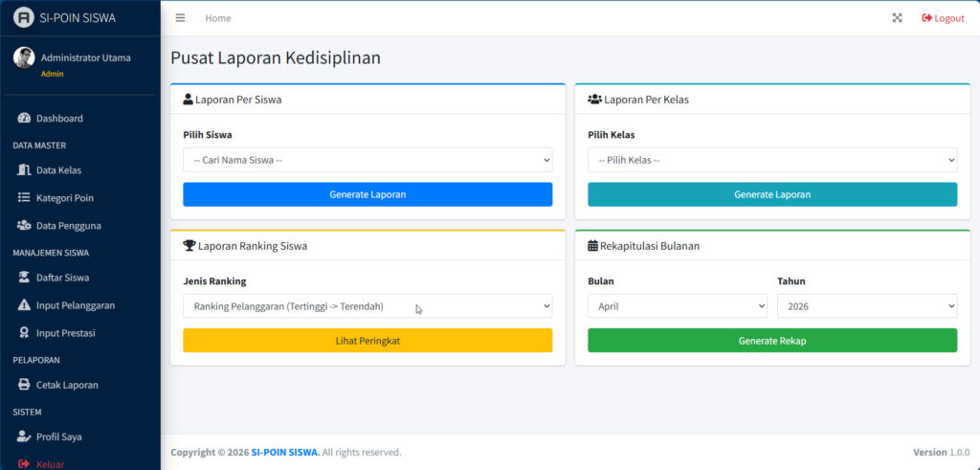
Task: Click the hamburger sidebar toggle icon
Action: [x=180, y=18]
